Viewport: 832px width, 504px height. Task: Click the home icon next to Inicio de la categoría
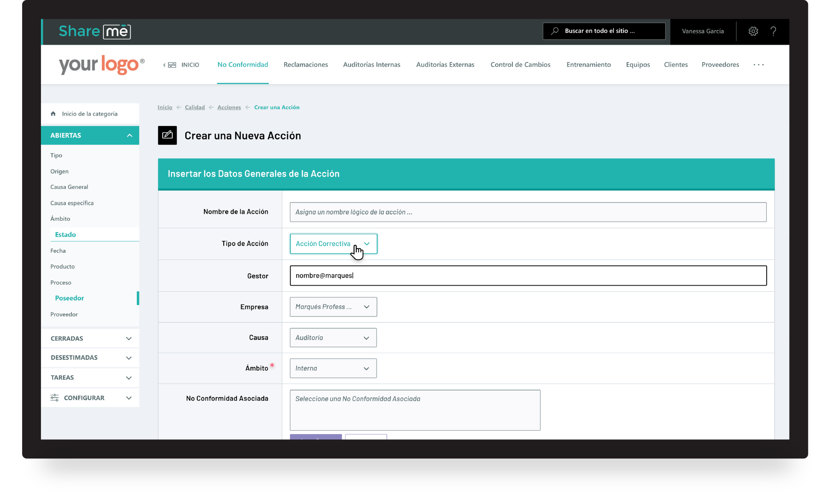pos(53,113)
